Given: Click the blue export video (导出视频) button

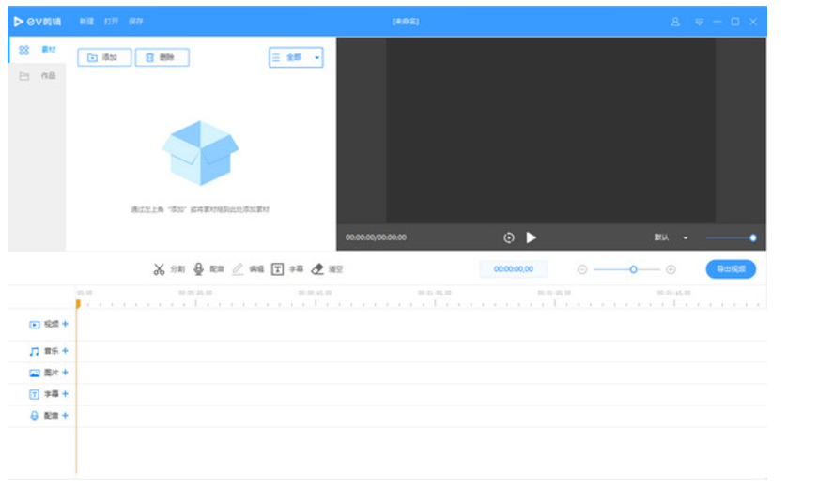Looking at the screenshot, I should coord(731,269).
